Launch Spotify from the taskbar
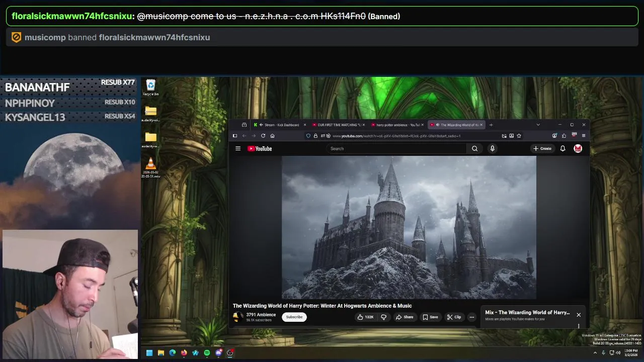The height and width of the screenshot is (362, 644). click(207, 353)
